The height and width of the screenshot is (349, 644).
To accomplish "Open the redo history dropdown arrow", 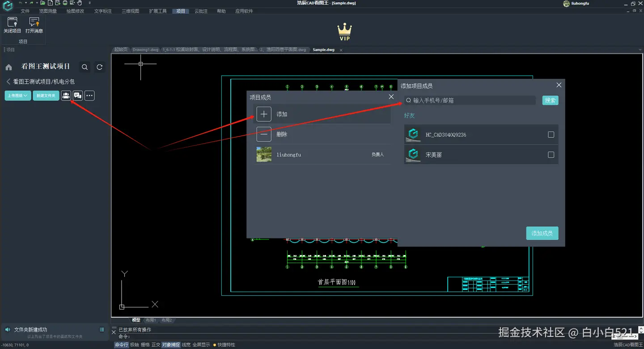I will 37,3.
